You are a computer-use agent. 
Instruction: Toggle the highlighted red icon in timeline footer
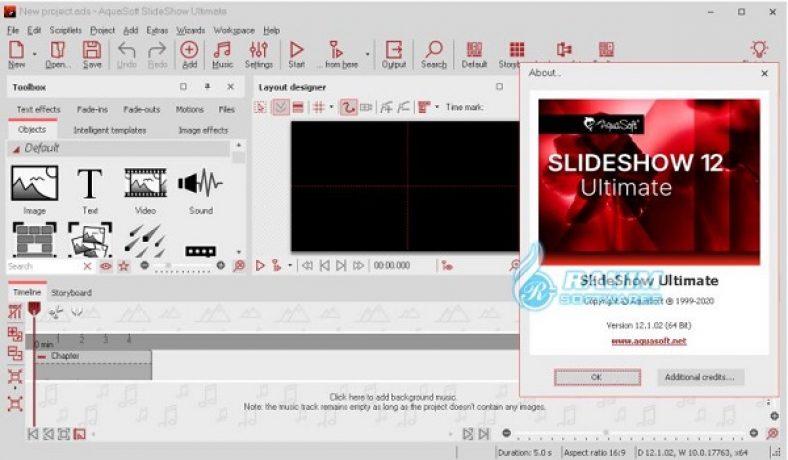[x=79, y=434]
